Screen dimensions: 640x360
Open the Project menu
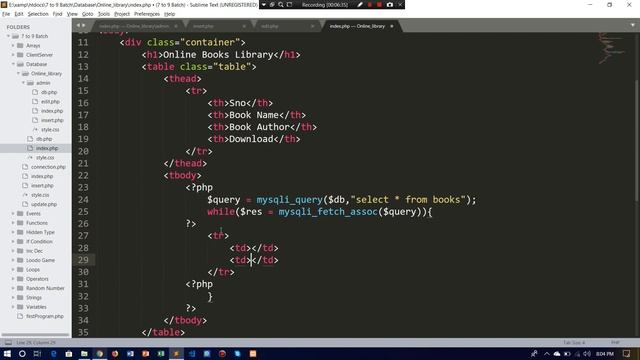click(122, 14)
